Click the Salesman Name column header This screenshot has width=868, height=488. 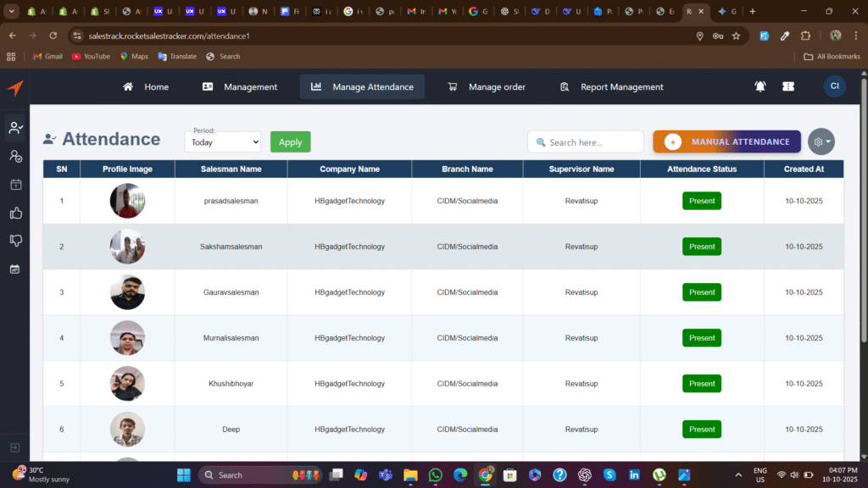(x=231, y=169)
